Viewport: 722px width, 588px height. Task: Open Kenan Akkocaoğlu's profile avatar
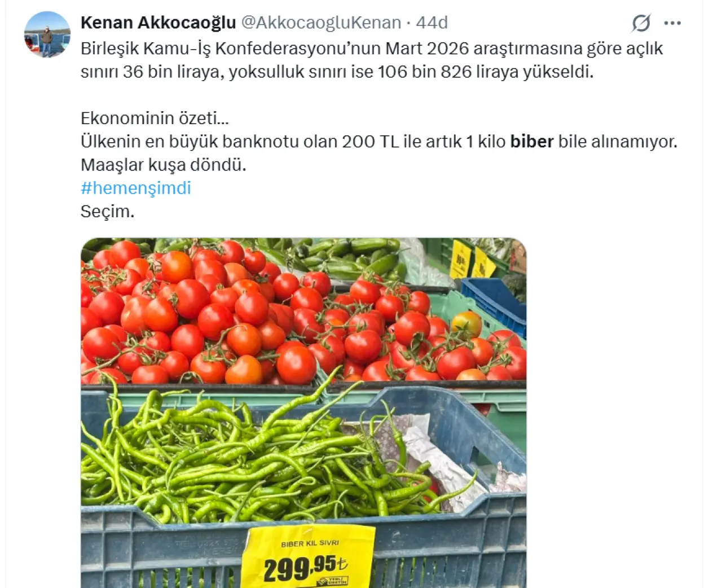pyautogui.click(x=47, y=34)
